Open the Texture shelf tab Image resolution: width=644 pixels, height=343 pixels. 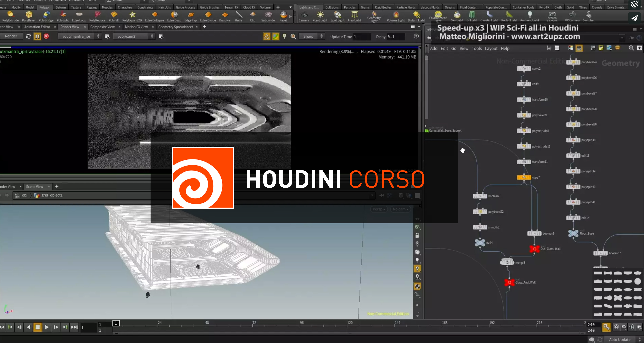tap(76, 7)
